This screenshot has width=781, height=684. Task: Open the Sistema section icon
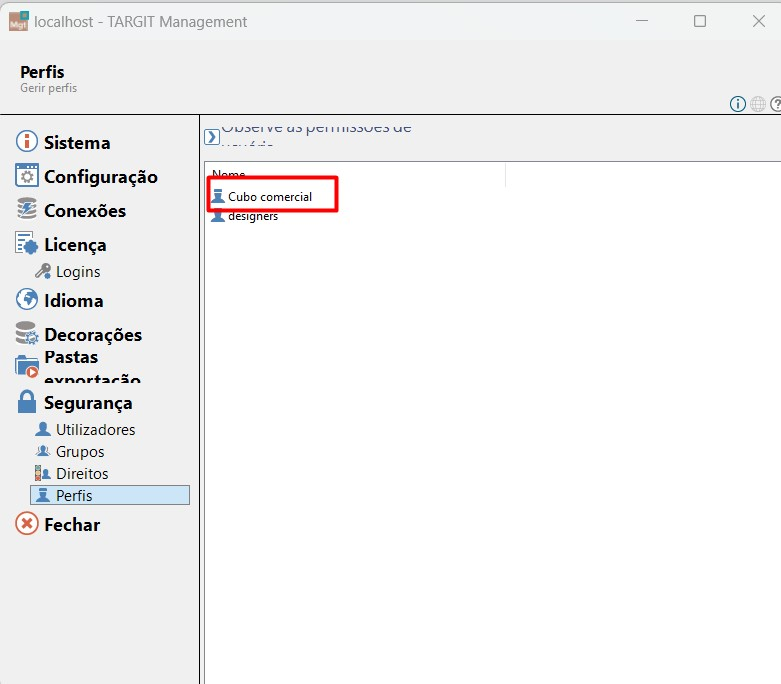click(x=26, y=141)
